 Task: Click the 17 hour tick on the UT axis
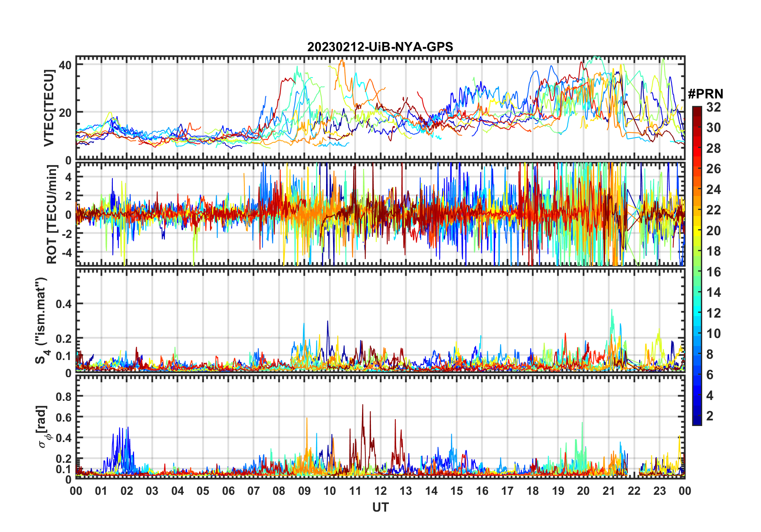pyautogui.click(x=507, y=491)
